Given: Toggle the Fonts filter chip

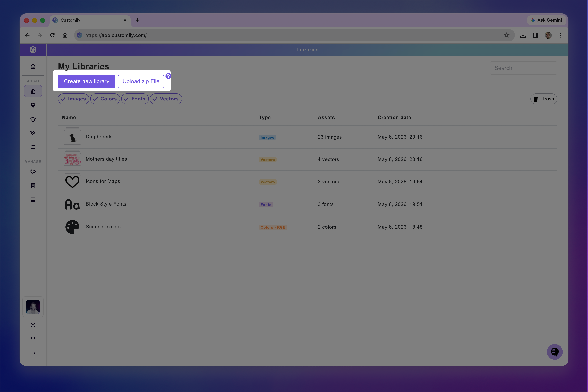Looking at the screenshot, I should pyautogui.click(x=135, y=99).
